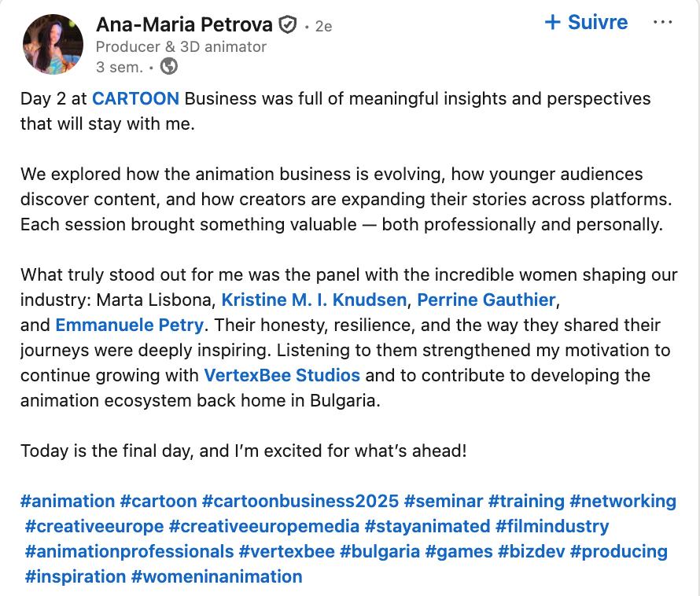Select the #animation hashtag
The width and height of the screenshot is (700, 596).
click(68, 501)
